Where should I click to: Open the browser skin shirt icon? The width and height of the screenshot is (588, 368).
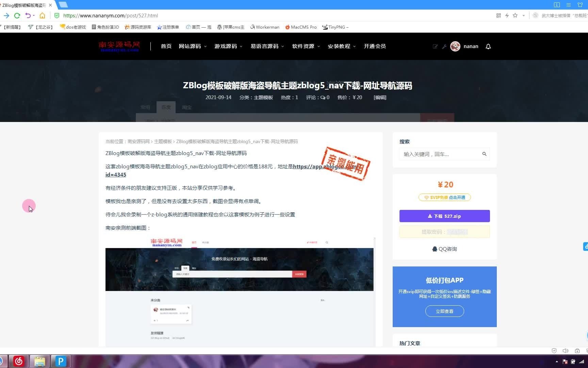tap(580, 5)
